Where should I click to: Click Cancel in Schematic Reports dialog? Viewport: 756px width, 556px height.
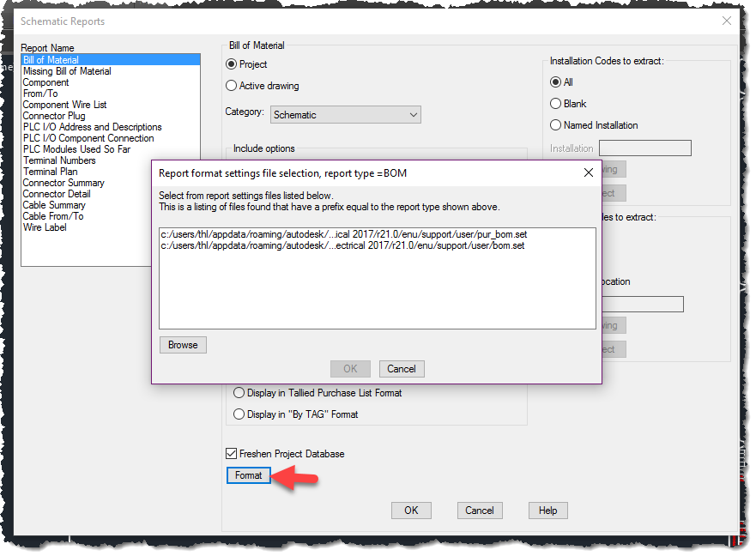480,511
